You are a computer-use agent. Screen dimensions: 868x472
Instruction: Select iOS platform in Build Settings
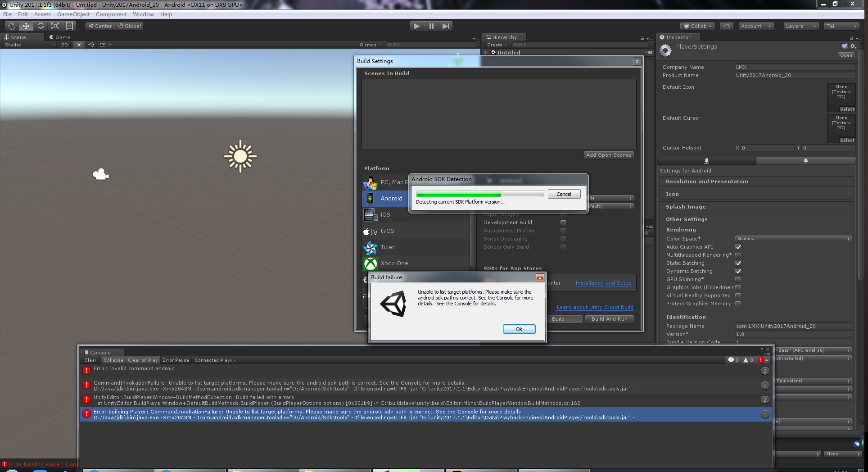416,215
